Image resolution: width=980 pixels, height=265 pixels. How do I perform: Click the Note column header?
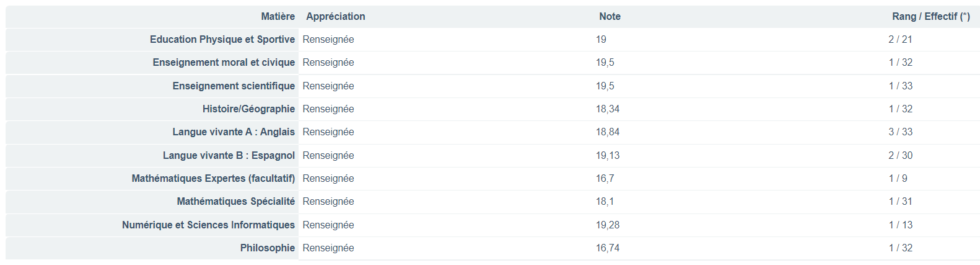point(610,17)
